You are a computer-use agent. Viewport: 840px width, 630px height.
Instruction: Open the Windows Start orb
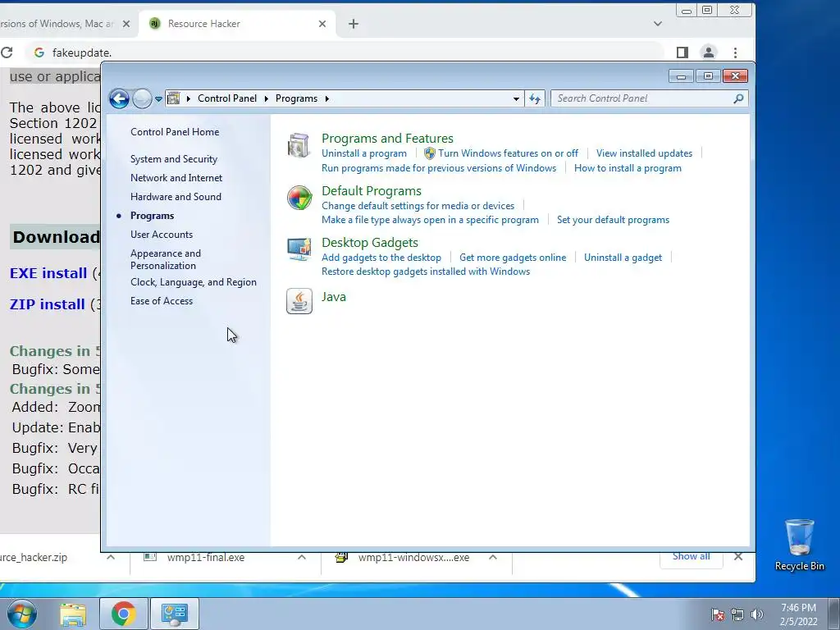pos(22,614)
